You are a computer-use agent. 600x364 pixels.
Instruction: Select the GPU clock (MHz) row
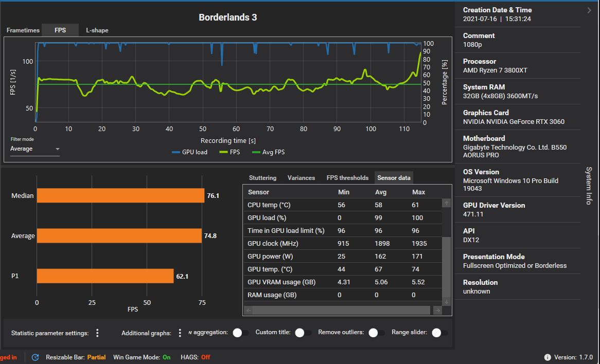pos(342,244)
